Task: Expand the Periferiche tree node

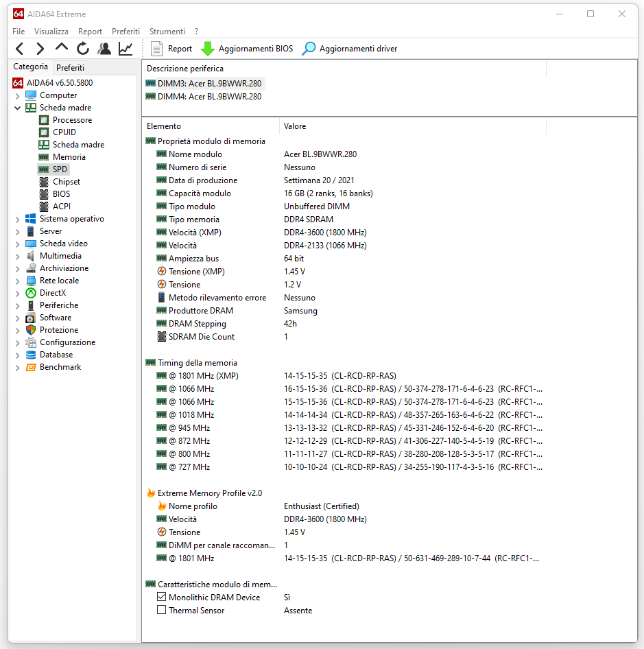Action: [x=17, y=306]
